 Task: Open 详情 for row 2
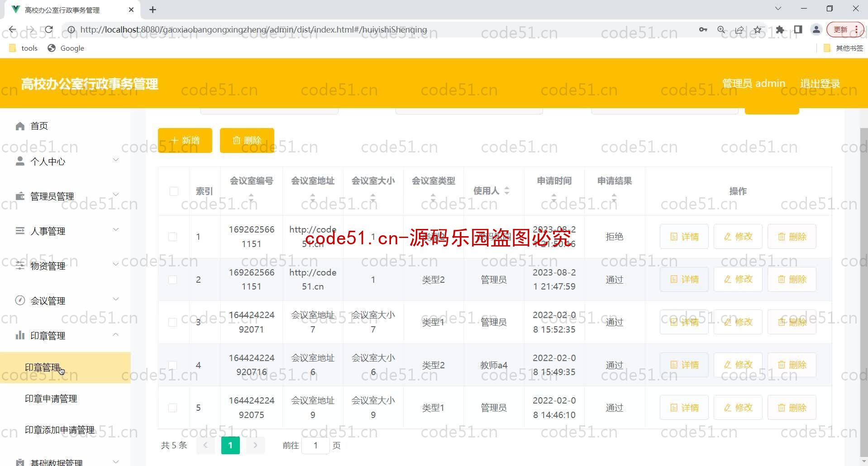tap(684, 280)
